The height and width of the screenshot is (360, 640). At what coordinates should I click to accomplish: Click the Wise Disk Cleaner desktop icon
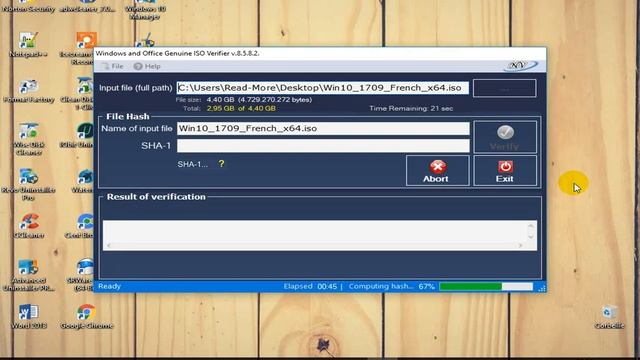point(28,139)
